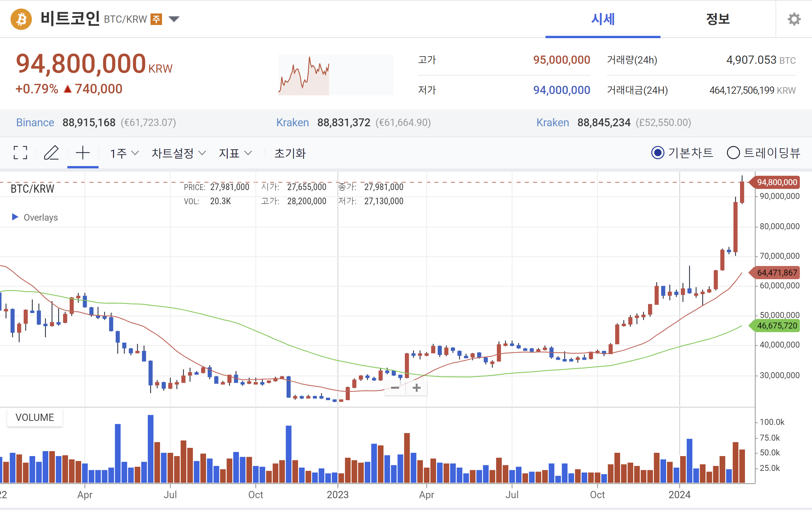
Task: Activate the crosshair cursor tool
Action: tap(82, 153)
